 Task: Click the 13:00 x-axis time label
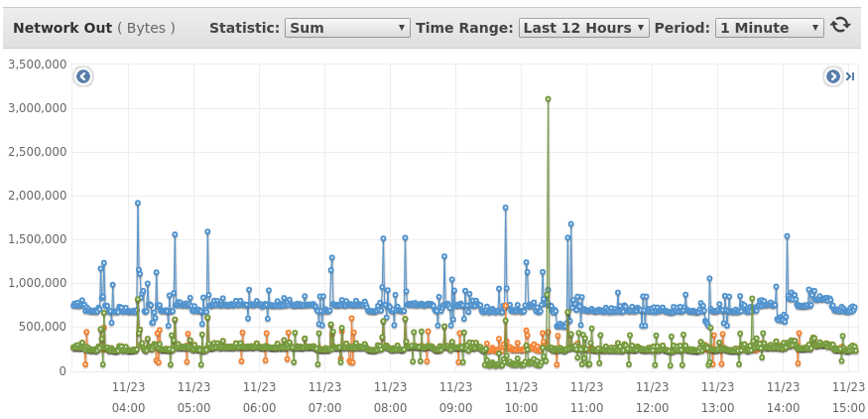click(x=717, y=408)
